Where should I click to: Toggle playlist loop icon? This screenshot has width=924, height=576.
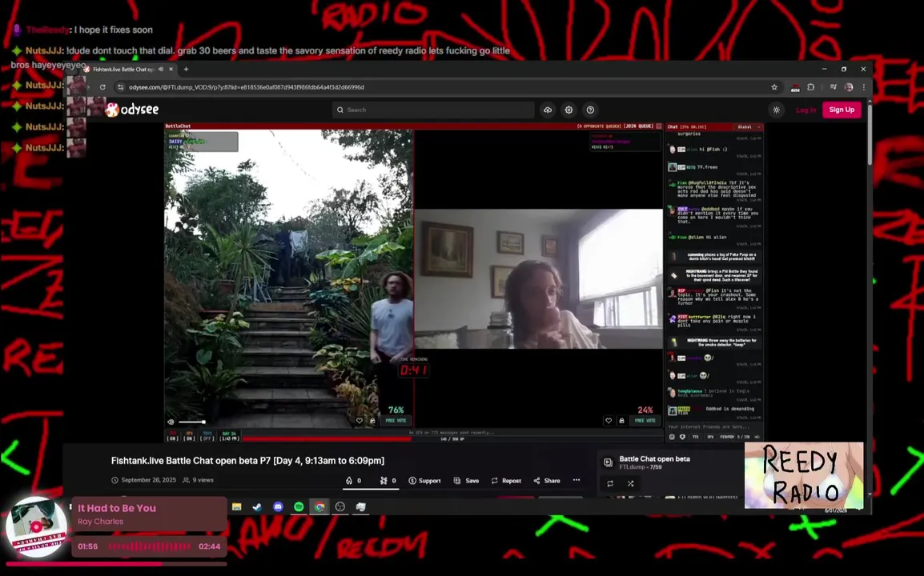(x=610, y=483)
